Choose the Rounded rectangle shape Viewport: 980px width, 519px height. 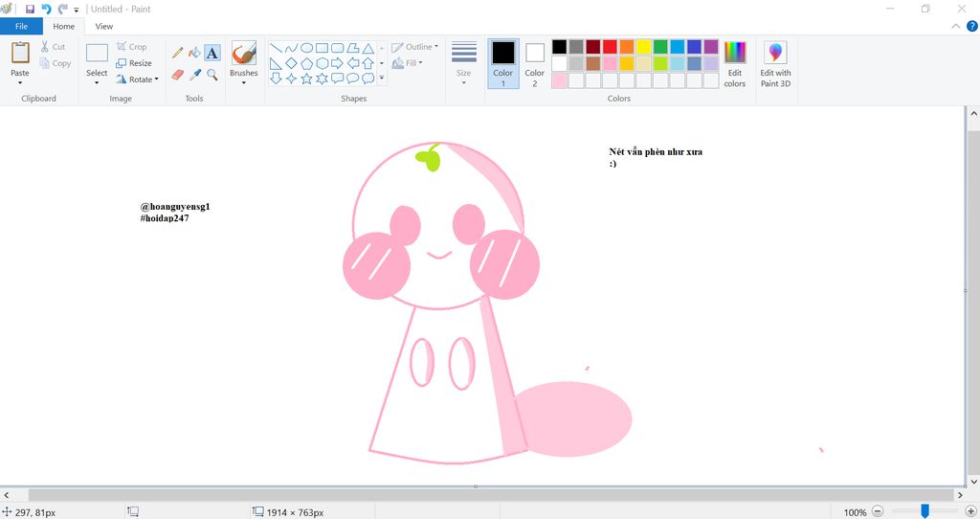[x=338, y=48]
